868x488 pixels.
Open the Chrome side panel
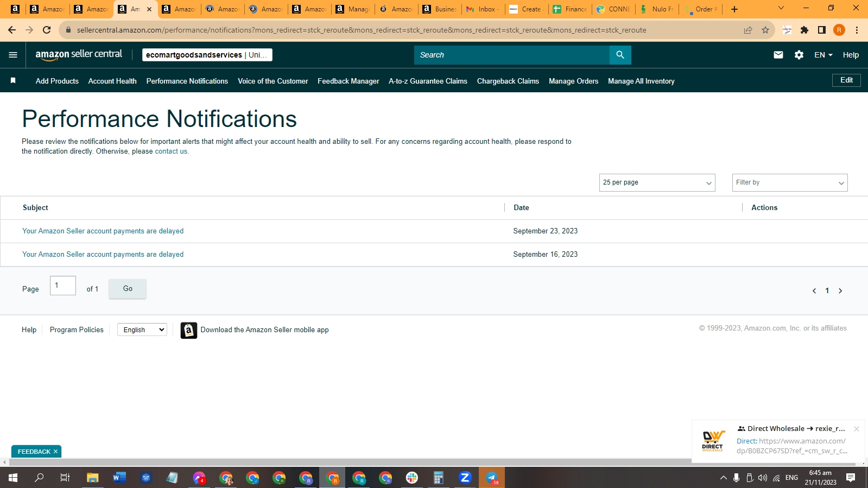(x=822, y=30)
